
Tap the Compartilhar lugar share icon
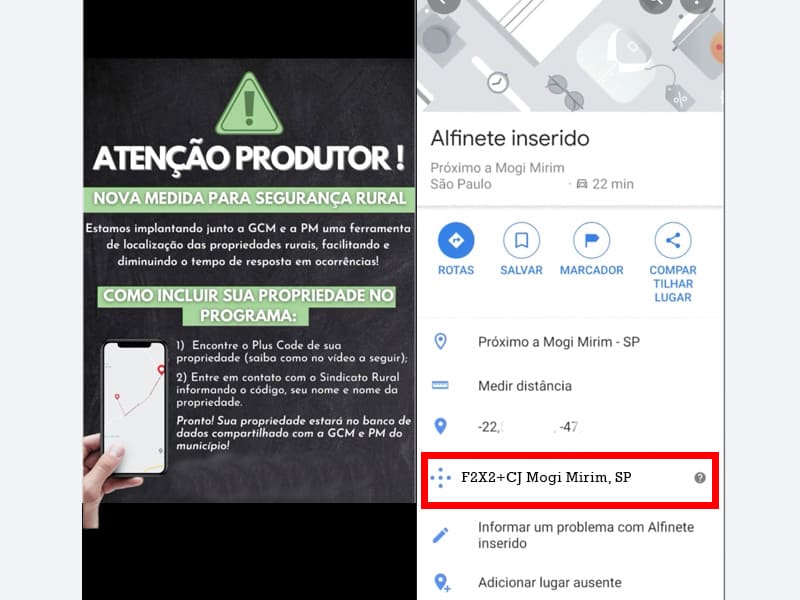tap(672, 240)
